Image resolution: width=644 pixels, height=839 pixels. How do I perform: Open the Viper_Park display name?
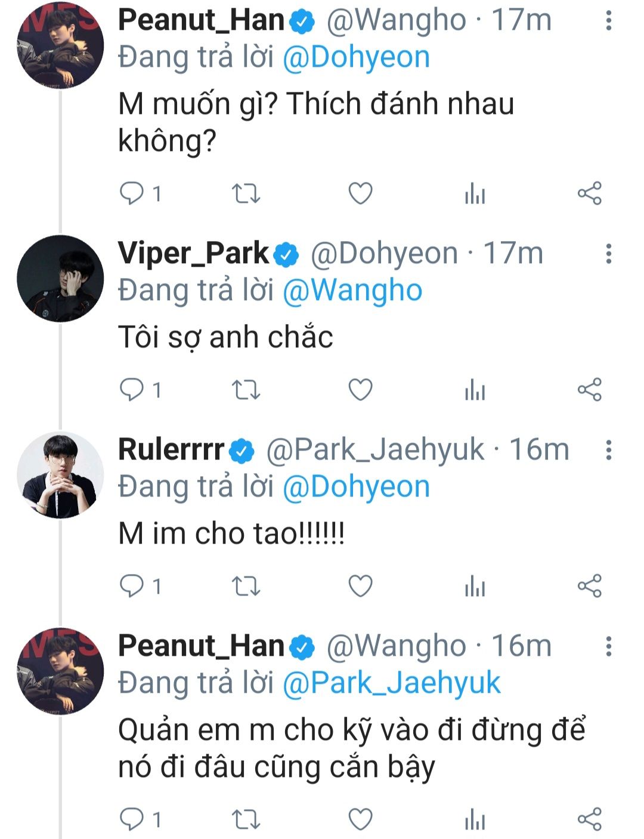click(194, 254)
